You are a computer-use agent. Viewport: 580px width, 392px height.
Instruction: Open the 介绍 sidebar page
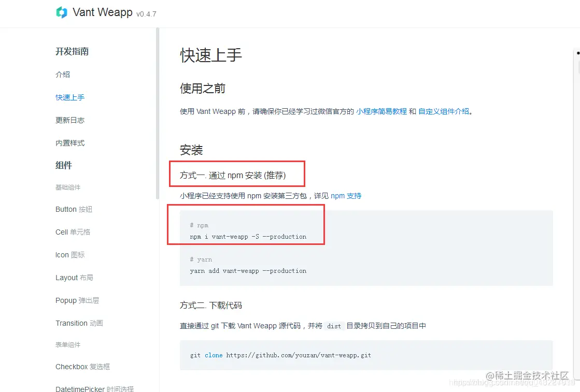coord(63,75)
